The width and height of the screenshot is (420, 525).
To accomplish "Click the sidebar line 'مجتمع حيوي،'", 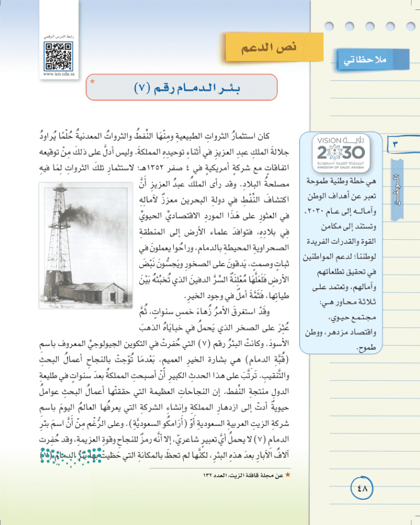I will [352, 318].
